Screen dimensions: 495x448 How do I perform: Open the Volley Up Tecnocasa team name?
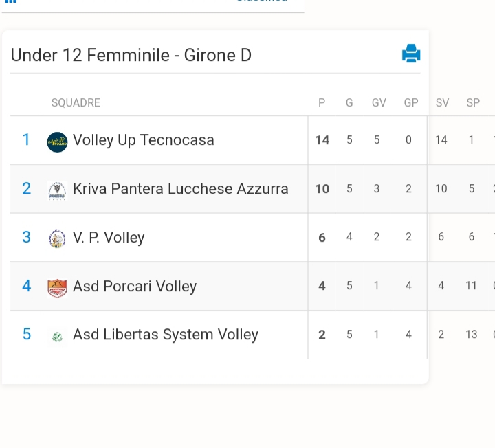(x=143, y=139)
